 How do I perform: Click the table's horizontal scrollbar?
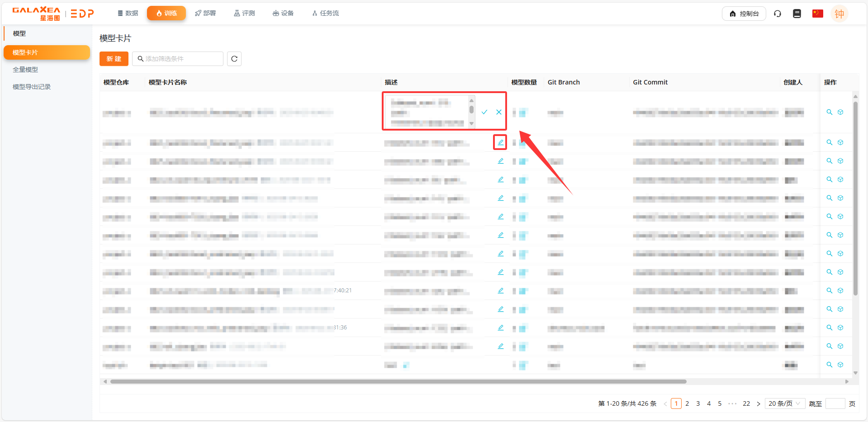click(398, 381)
